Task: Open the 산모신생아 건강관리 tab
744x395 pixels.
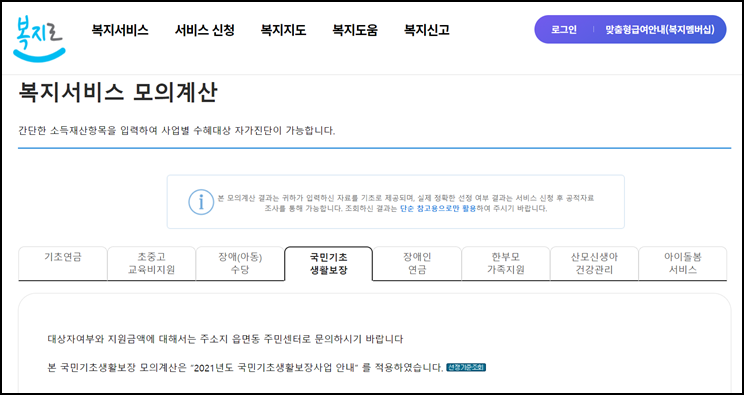Action: coord(594,263)
